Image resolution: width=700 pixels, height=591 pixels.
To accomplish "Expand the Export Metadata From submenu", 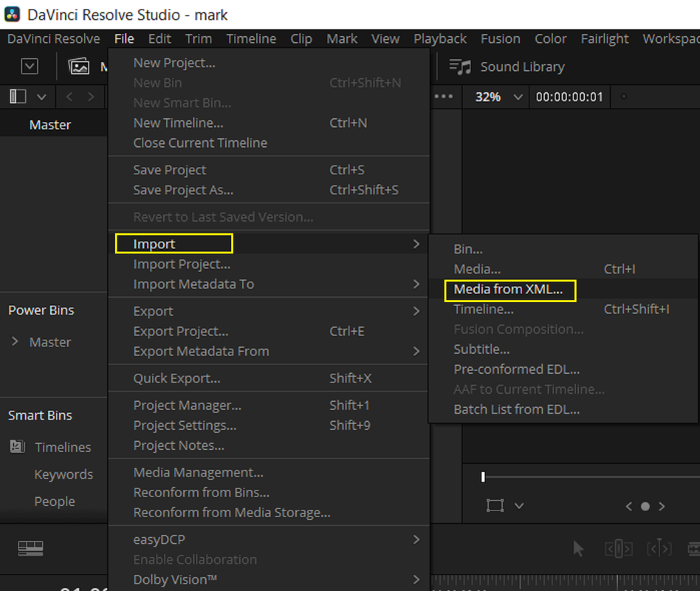I will point(416,351).
